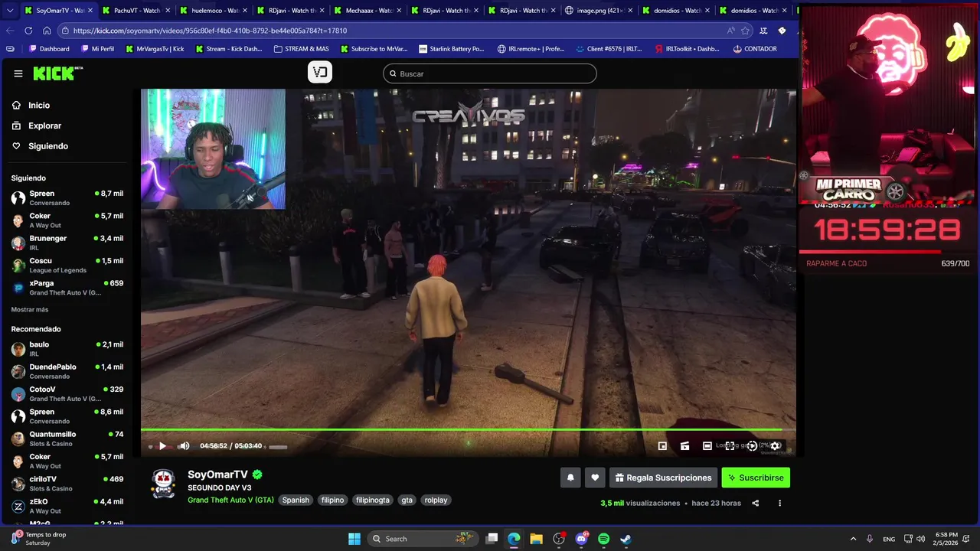
Task: Open the Mi Perfil bookmark
Action: tap(96, 49)
